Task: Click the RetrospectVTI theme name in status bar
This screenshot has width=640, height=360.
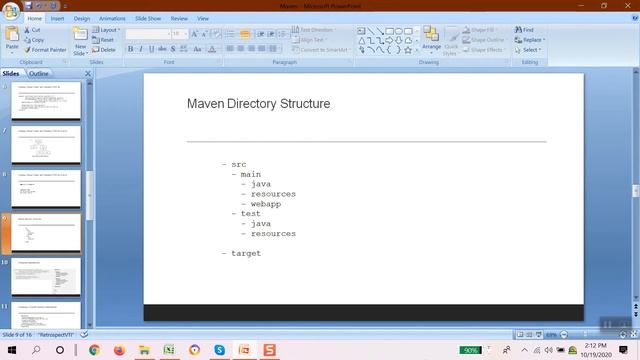Action: click(56, 335)
